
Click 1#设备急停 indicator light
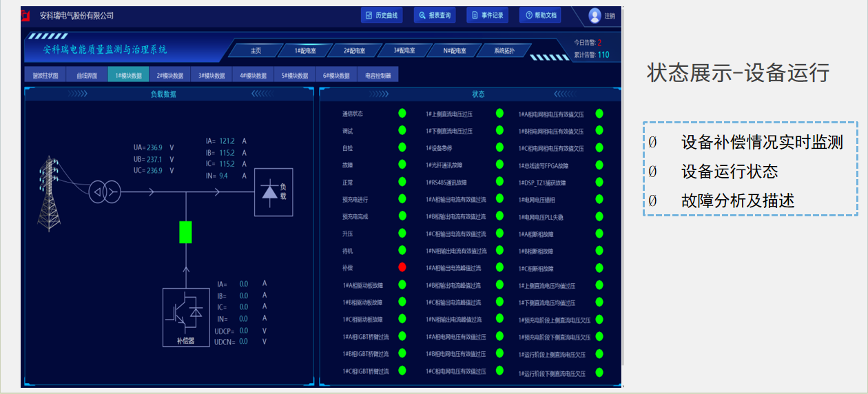(500, 147)
